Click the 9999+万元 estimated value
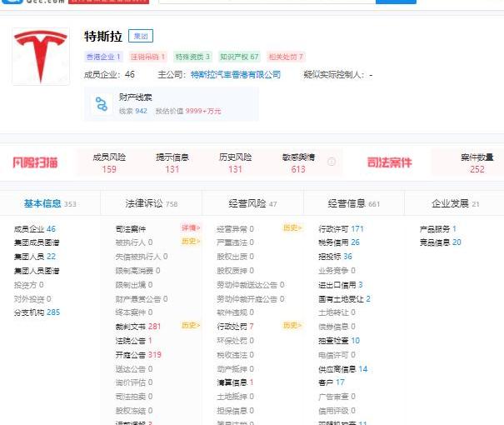The image size is (504, 425). point(203,111)
